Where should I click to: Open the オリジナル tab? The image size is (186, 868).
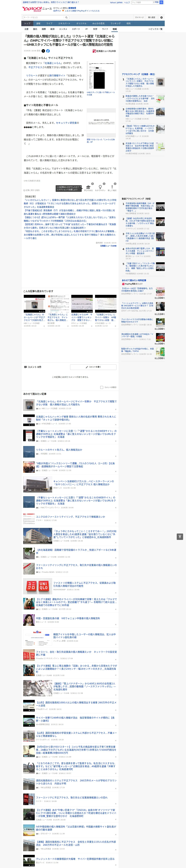point(81,24)
